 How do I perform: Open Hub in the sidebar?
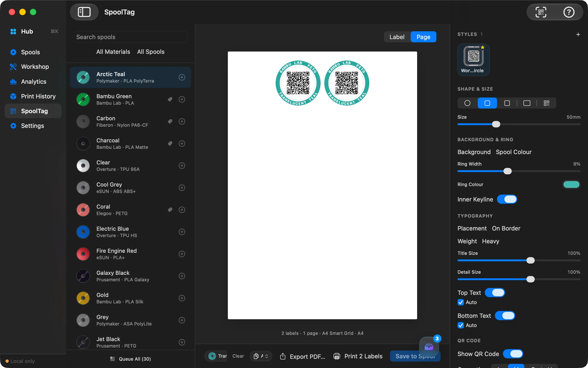click(x=33, y=32)
